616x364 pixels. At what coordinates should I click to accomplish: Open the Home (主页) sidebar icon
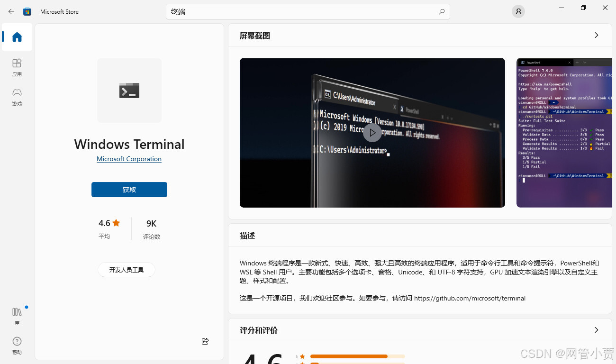[x=17, y=37]
